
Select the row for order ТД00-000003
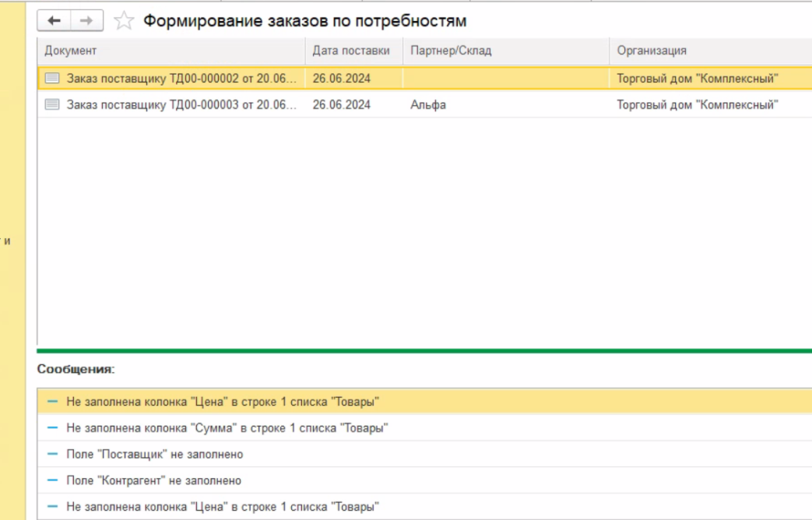point(181,104)
